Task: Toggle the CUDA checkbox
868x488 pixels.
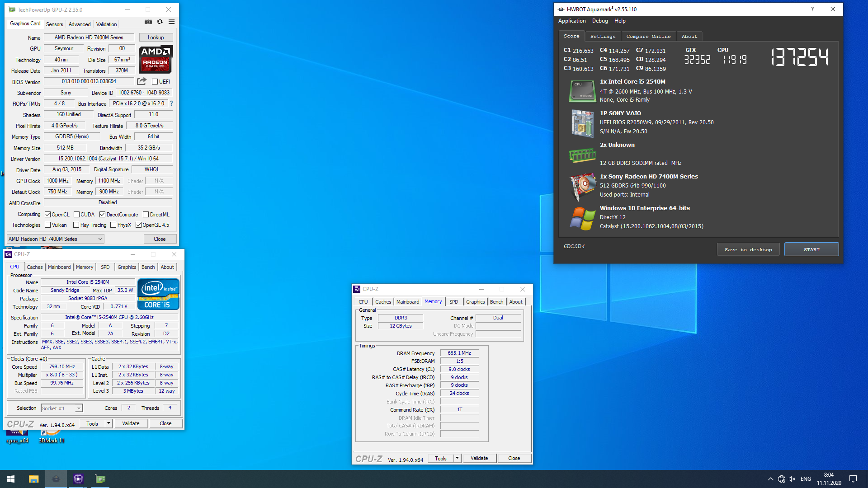Action: pyautogui.click(x=76, y=215)
